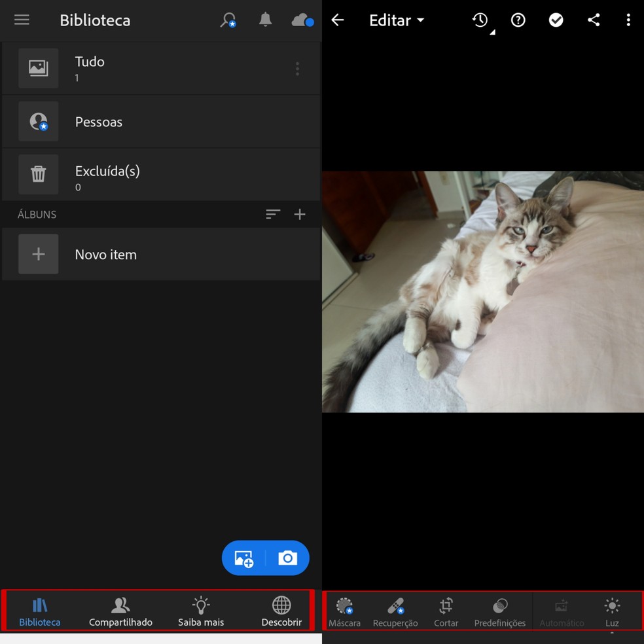Open the hamburger menu in Biblioteca
The height and width of the screenshot is (644, 644).
[22, 20]
